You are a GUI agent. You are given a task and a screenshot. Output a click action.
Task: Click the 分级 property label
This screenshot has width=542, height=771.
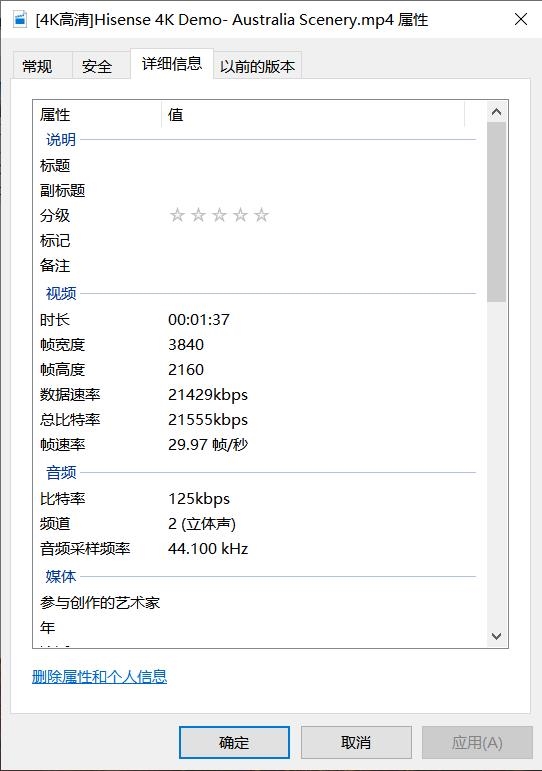point(55,215)
